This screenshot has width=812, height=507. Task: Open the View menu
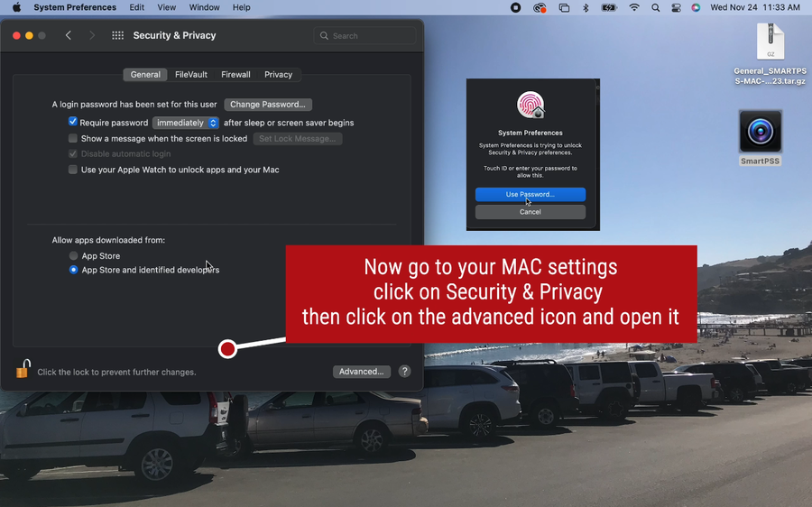coord(166,7)
